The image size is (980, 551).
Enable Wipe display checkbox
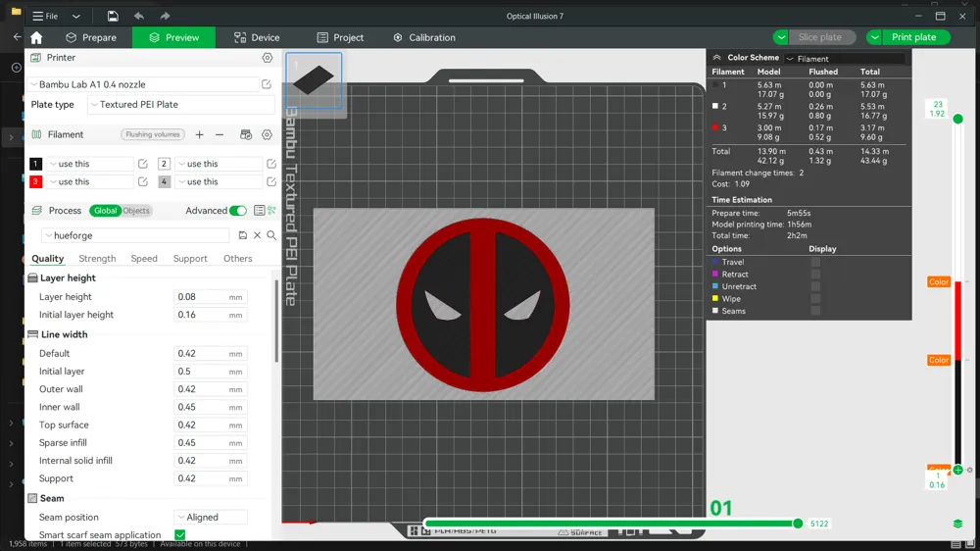tap(815, 298)
